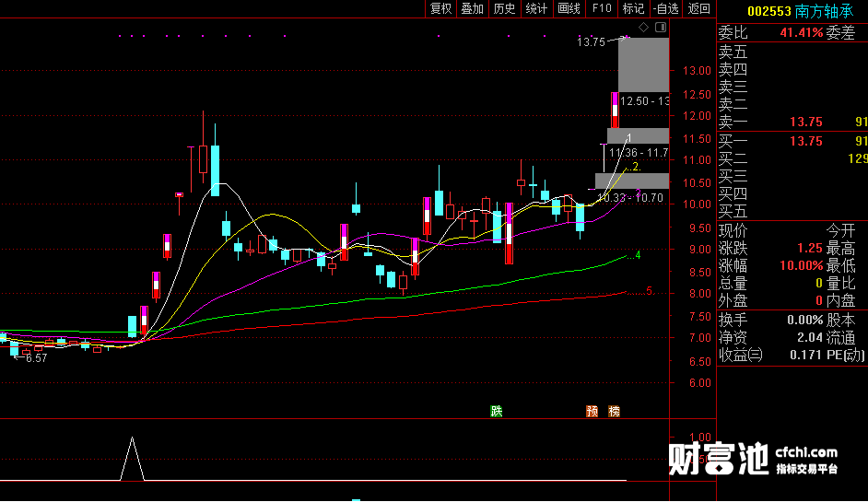The height and width of the screenshot is (502, 868).
Task: Open the 叠加 overlay option
Action: point(472,8)
